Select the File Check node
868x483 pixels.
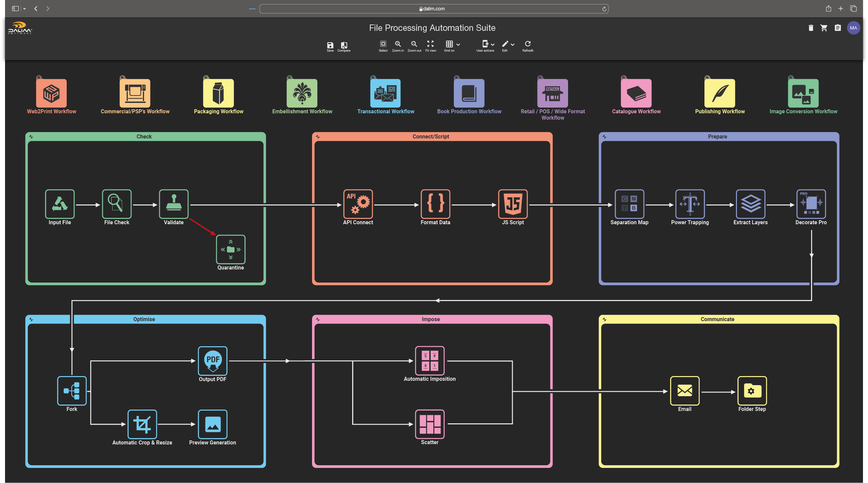coord(117,204)
